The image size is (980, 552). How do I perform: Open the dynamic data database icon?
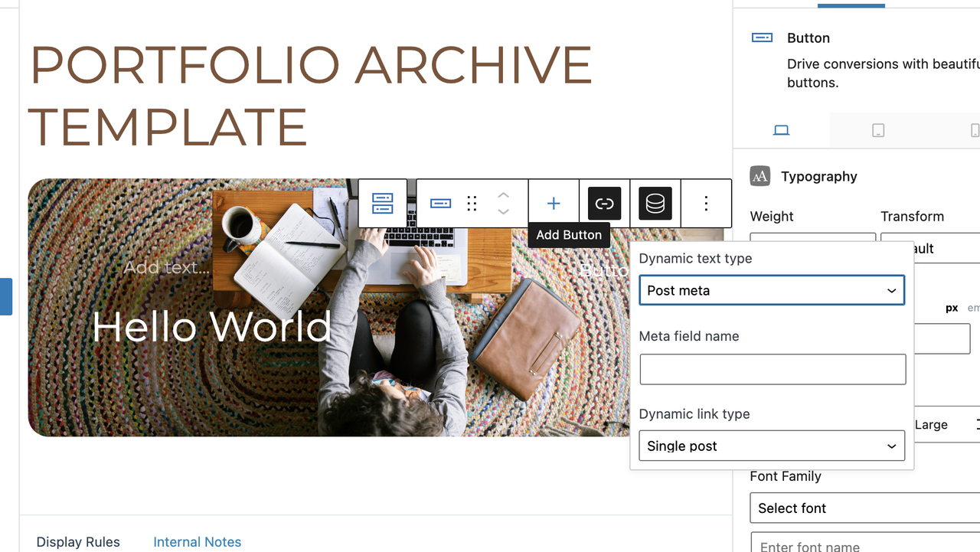coord(655,204)
